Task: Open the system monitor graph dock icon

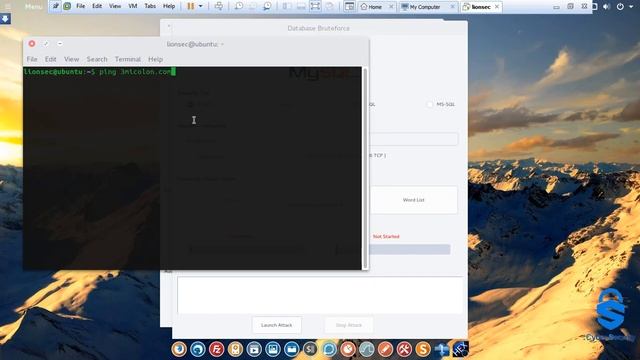Action: coord(367,349)
